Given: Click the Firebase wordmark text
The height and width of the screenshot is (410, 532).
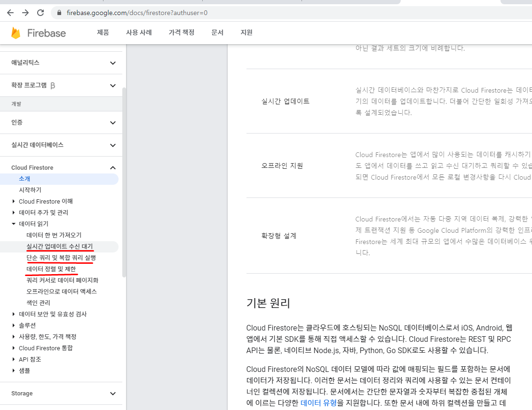Looking at the screenshot, I should click(x=47, y=33).
